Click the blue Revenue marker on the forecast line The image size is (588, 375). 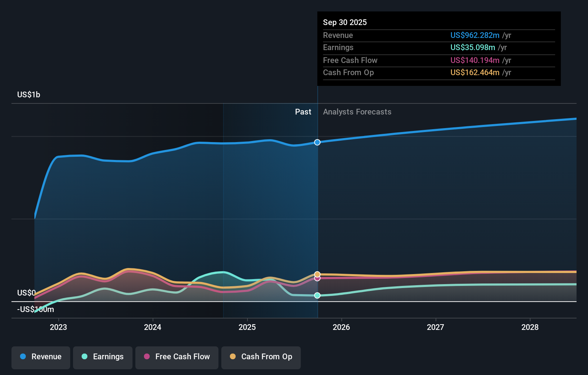coord(317,142)
